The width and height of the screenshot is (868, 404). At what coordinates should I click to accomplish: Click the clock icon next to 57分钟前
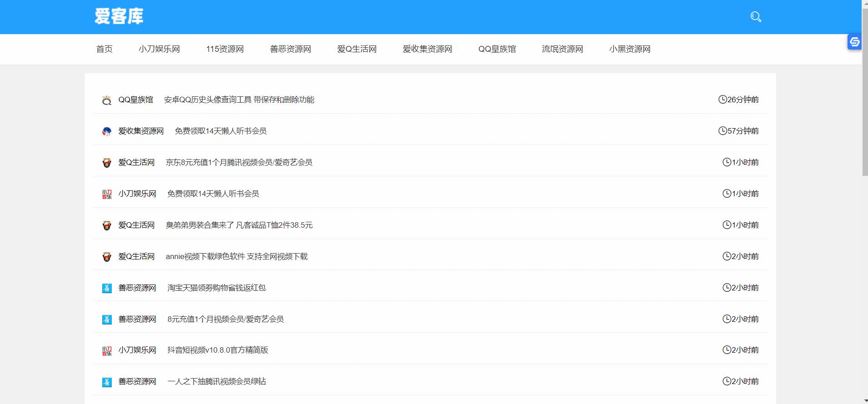pyautogui.click(x=723, y=130)
